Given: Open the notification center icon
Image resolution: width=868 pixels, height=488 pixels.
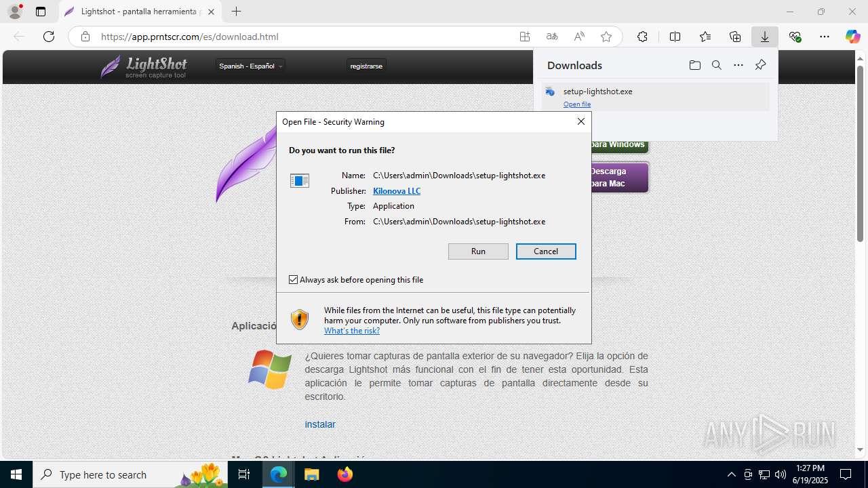Looking at the screenshot, I should click(x=846, y=474).
